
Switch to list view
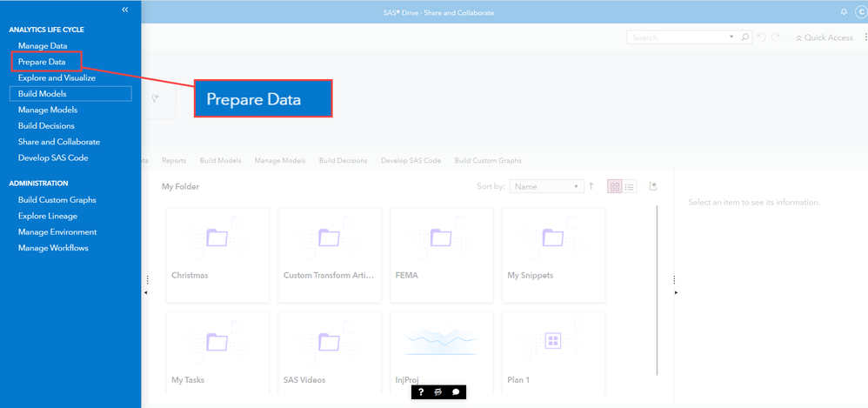click(630, 186)
